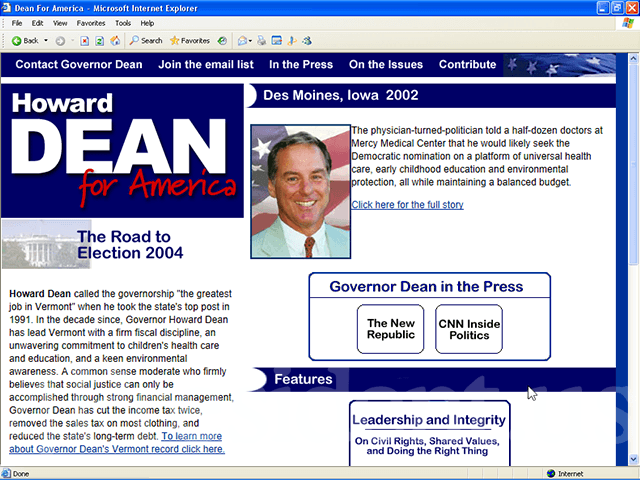Refresh the page with the green arrows icon
Image resolution: width=640 pixels, height=480 pixels.
[x=100, y=41]
